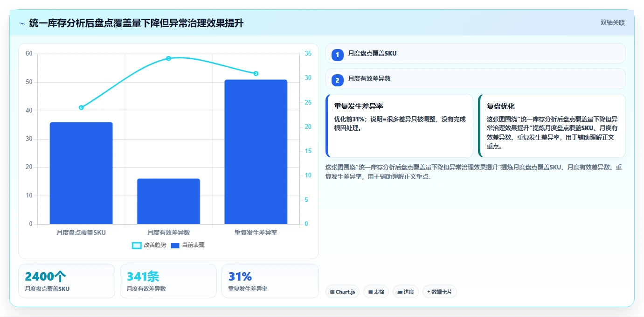Click the trend line point above 月度盘点覆盖SKU

click(x=81, y=107)
